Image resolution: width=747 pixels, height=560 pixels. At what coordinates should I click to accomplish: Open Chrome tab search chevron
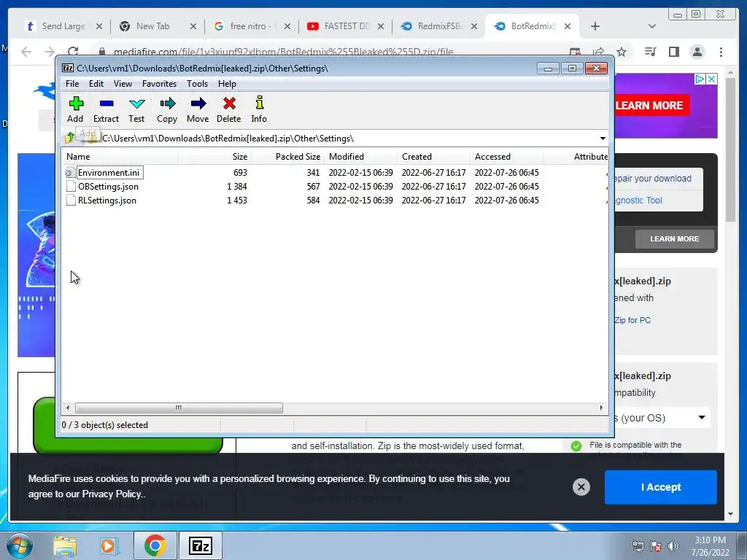click(x=652, y=26)
